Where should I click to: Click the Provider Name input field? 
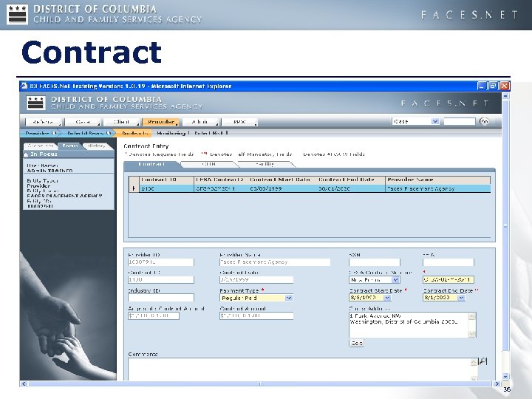[275, 262]
